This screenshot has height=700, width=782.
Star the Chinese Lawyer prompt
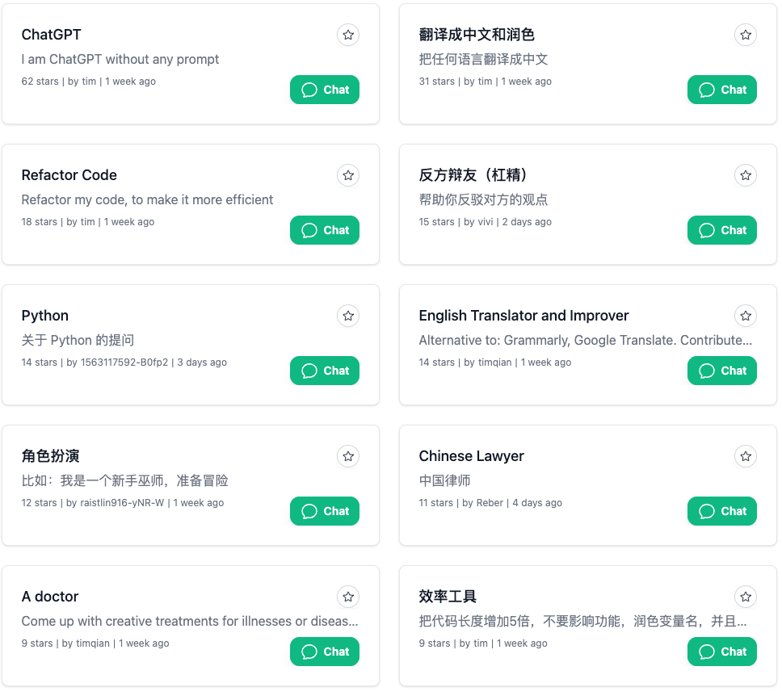pos(746,456)
